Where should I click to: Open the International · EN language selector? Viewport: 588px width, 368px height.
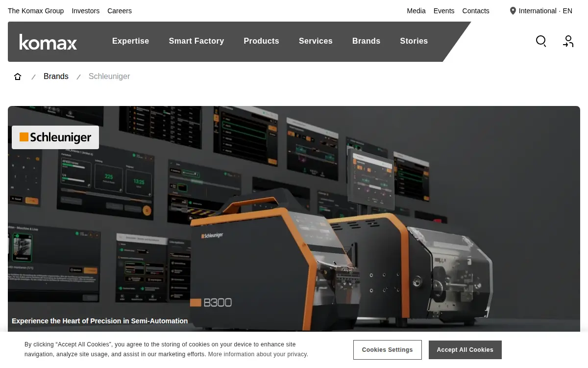541,11
